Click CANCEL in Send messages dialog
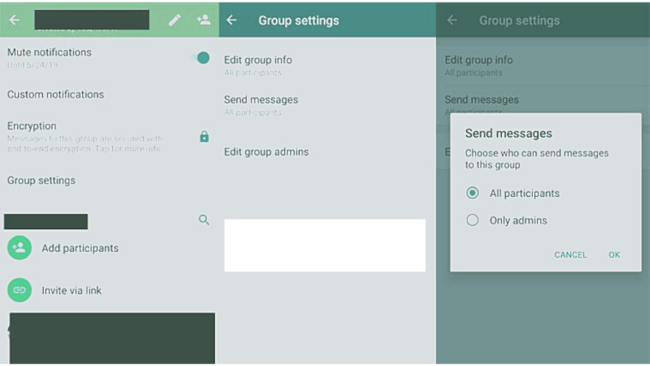This screenshot has width=650, height=366. click(x=570, y=255)
